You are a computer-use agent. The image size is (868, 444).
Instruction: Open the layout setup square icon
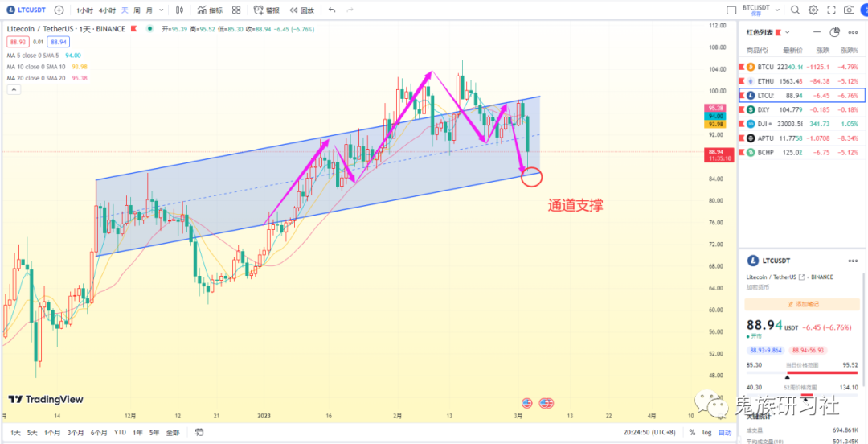731,10
